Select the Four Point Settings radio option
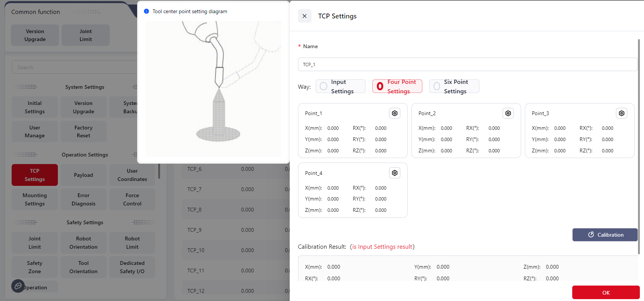This screenshot has width=644, height=301. (380, 87)
